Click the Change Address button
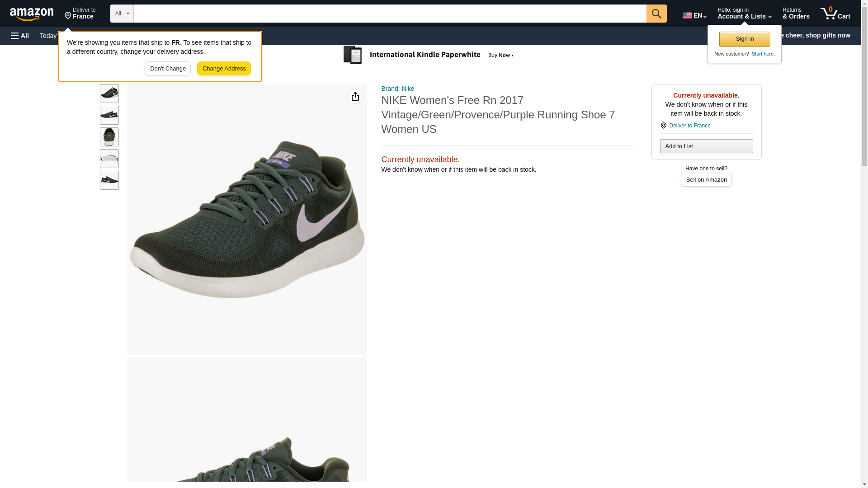Viewport: 868px width, 488px height. coord(224,69)
